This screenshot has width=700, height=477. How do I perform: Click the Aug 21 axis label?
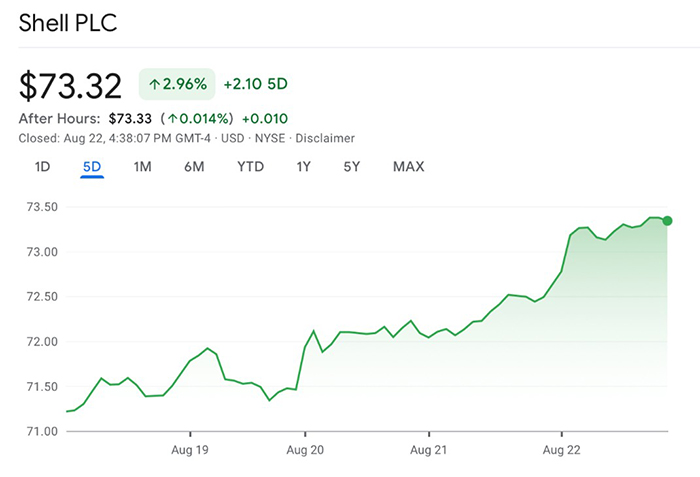429,450
